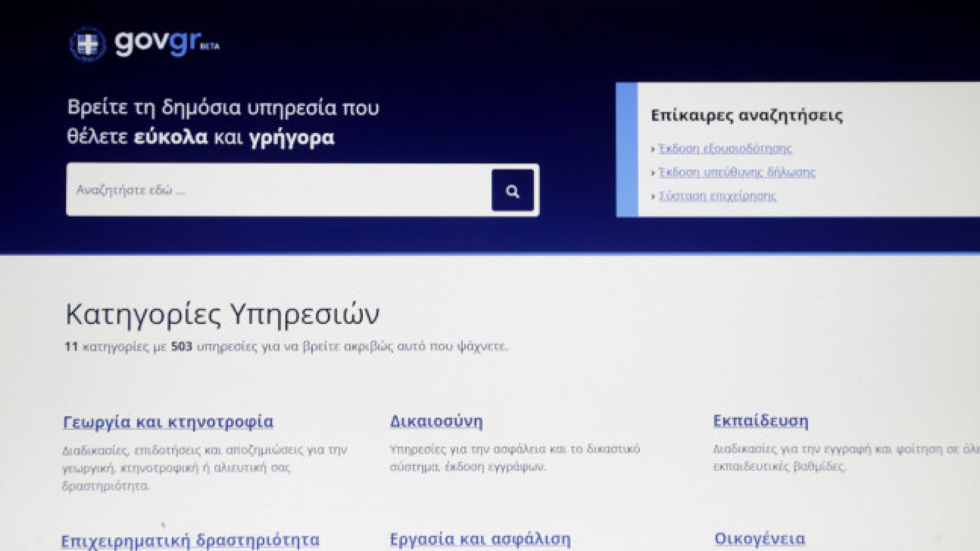Image resolution: width=980 pixels, height=551 pixels.
Task: Click the '11 κατηγορίες με 503 υπηρεσίες' subtitle
Action: [286, 347]
